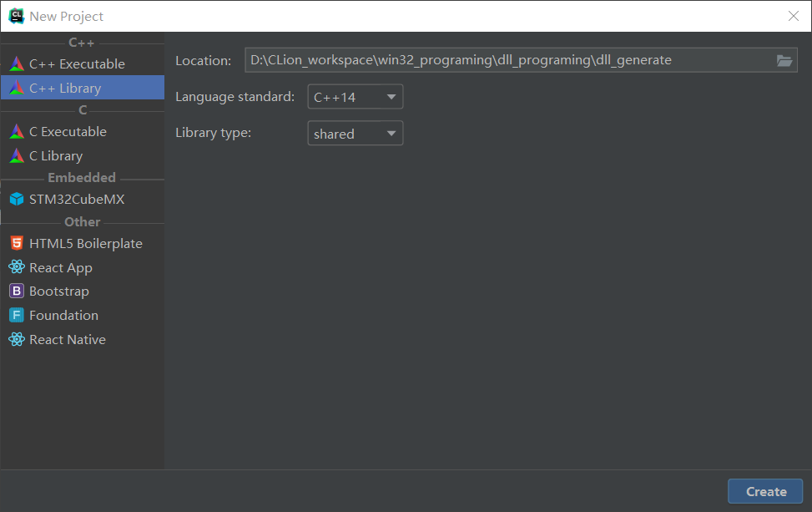Select the C++ Executable project icon

16,63
